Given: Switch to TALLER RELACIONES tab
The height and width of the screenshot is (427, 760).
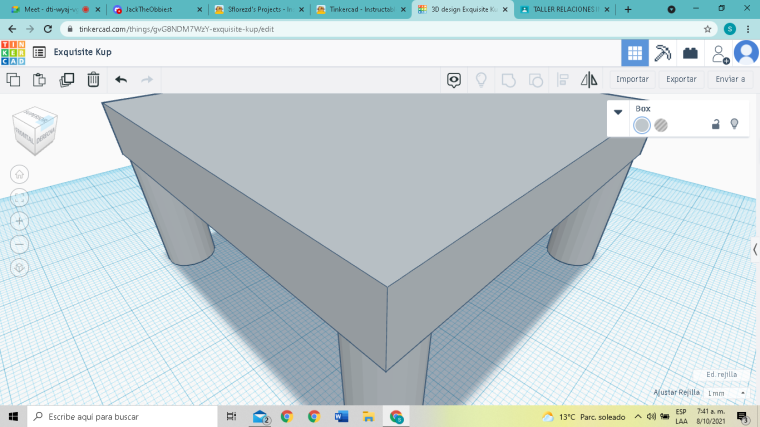Looking at the screenshot, I should point(565,9).
